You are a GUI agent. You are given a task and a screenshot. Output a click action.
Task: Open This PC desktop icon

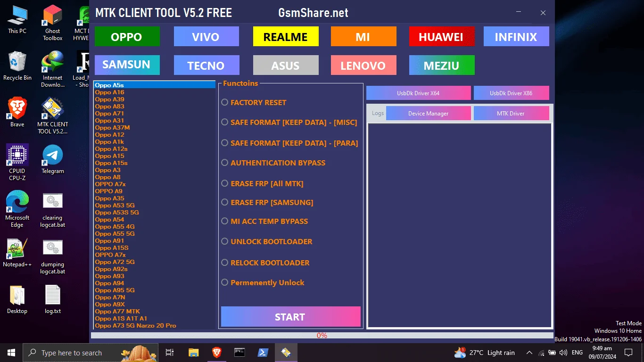pos(17,19)
